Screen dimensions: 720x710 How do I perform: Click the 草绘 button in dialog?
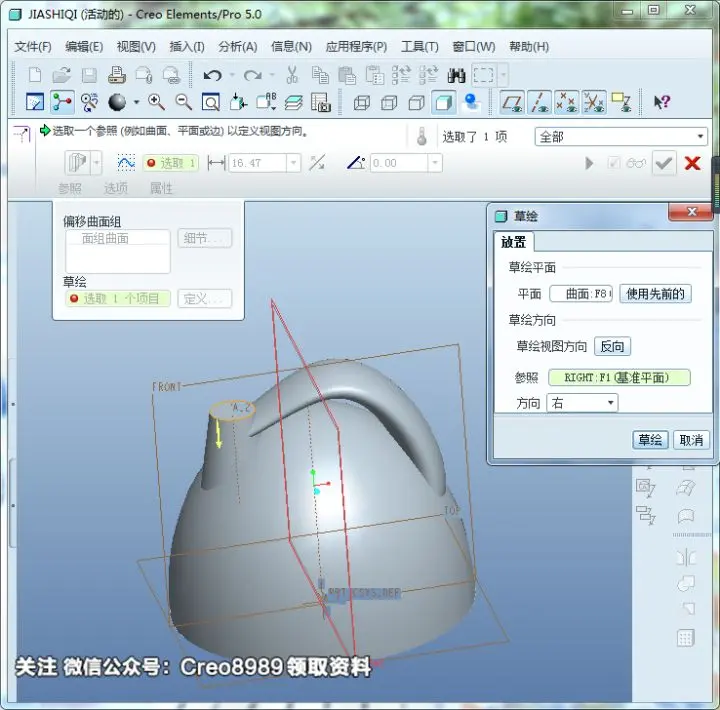coord(650,440)
